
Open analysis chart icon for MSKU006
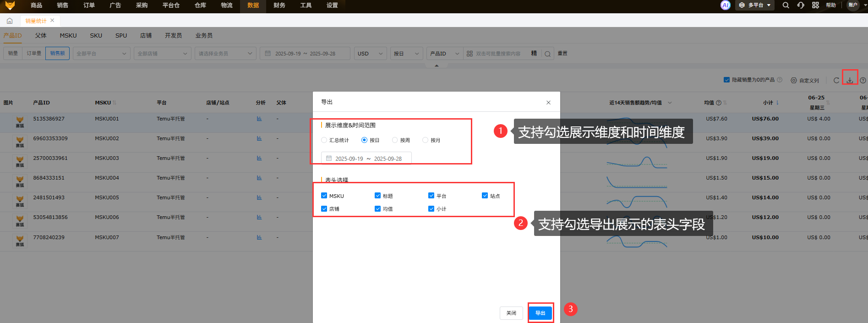(x=259, y=217)
